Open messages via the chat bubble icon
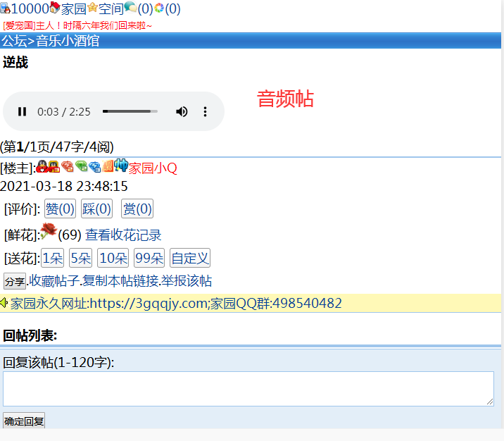Image resolution: width=504 pixels, height=441 pixels. pos(130,8)
